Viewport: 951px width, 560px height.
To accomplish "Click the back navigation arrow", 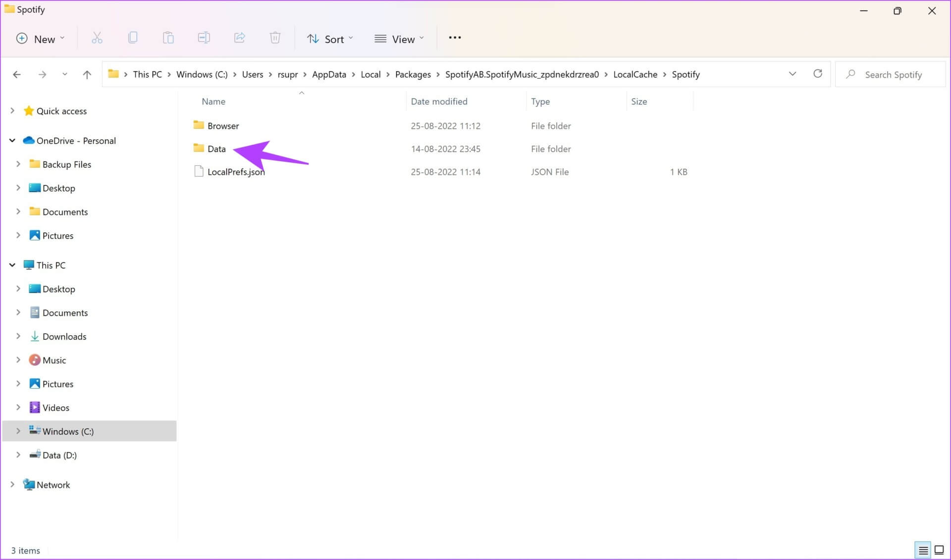I will (18, 74).
